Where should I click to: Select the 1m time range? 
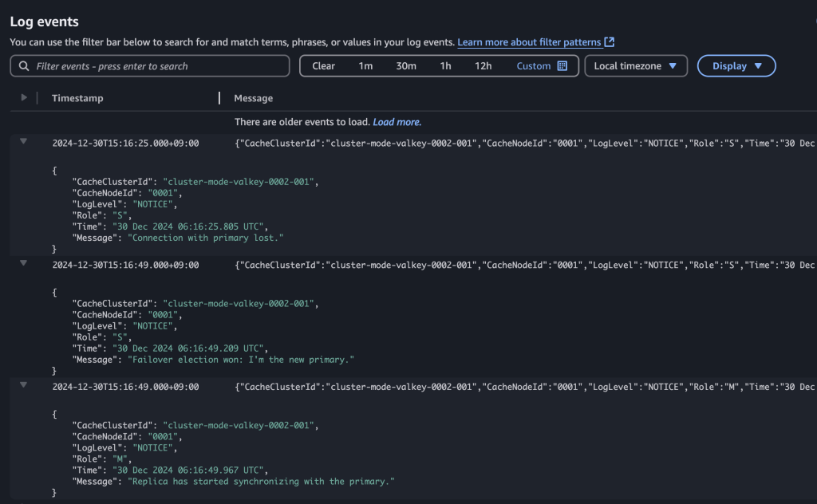click(365, 66)
